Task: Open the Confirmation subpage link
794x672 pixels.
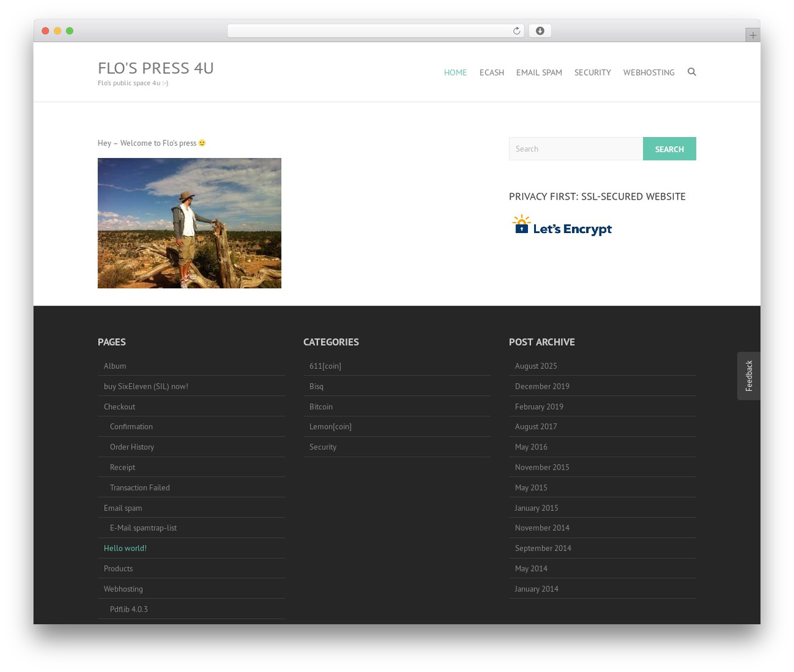Action: click(131, 427)
